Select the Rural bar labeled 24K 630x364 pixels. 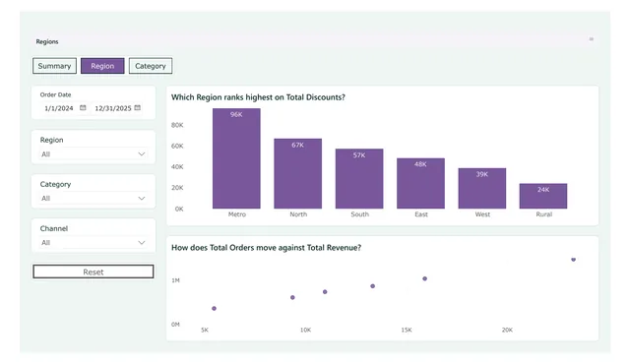[543, 196]
